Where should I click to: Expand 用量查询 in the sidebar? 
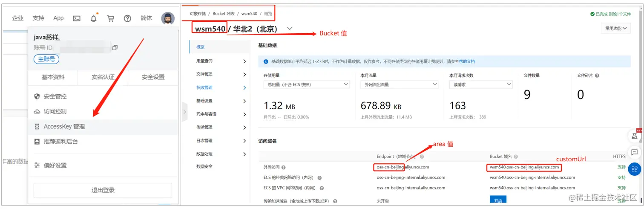coord(244,61)
